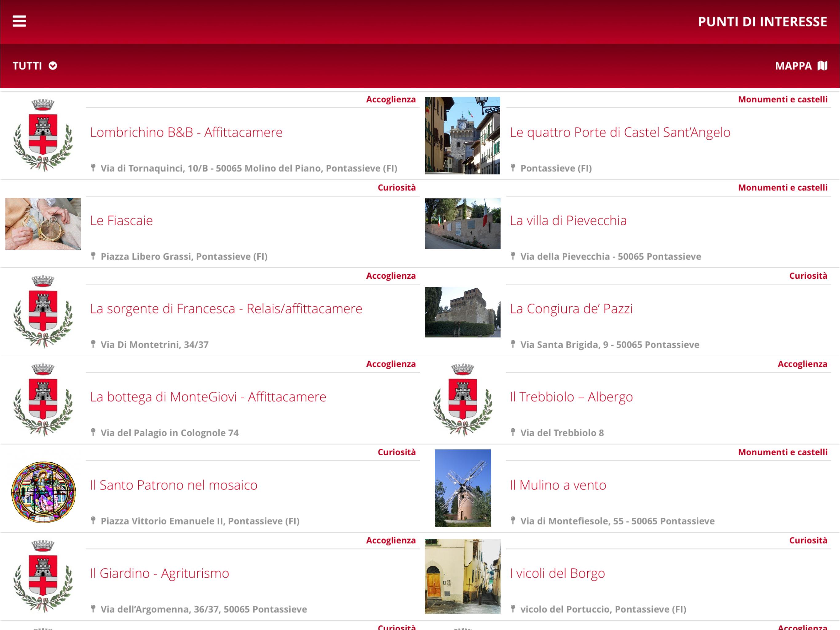Click Monumenti e castelli tag above villa di Pievecchia
The image size is (840, 630).
tap(782, 188)
